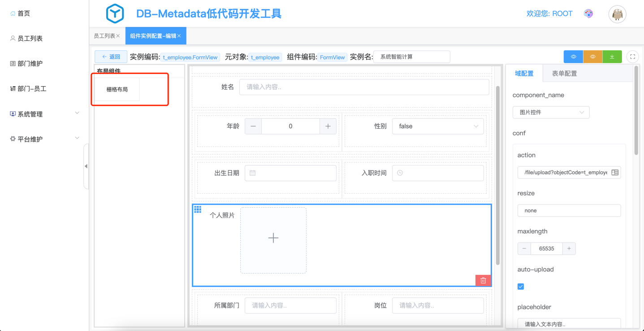Viewport: 644px width, 331px height.
Task: Switch to the 表单配置 tab
Action: point(564,74)
